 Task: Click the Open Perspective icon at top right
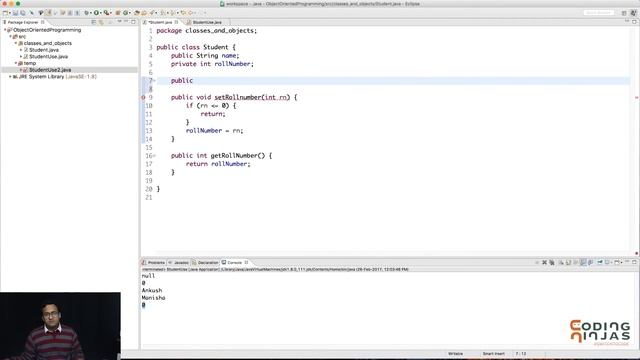[624, 13]
